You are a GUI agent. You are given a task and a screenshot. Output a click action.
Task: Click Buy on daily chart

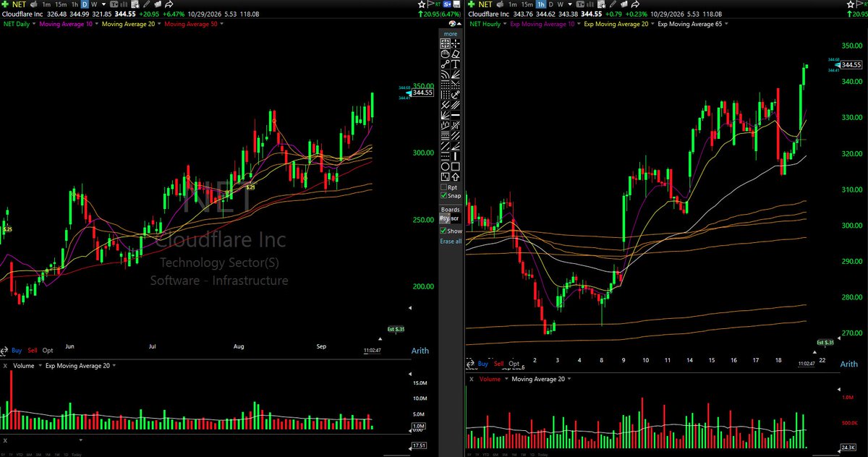[17, 351]
